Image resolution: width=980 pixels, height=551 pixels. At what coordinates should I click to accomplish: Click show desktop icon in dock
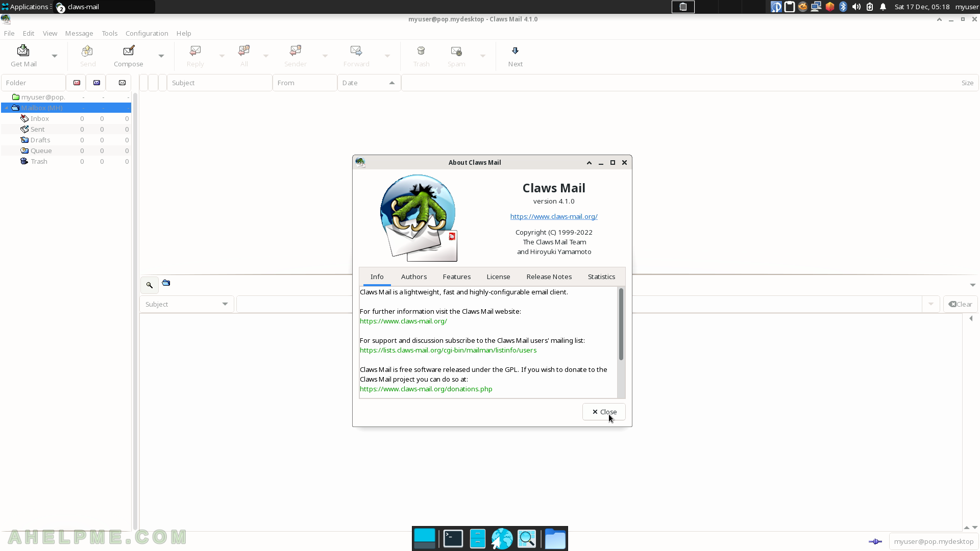pos(424,539)
